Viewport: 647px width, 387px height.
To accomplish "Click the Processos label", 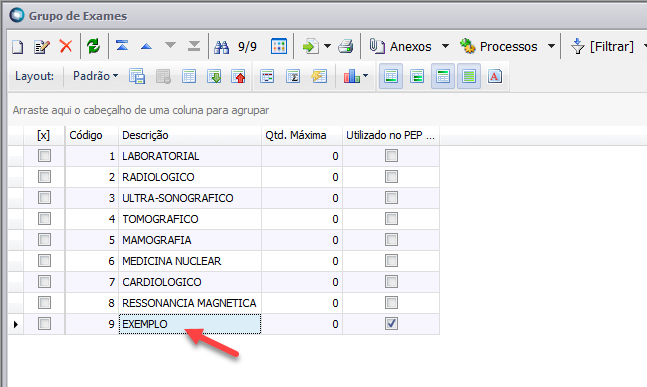I will click(508, 47).
